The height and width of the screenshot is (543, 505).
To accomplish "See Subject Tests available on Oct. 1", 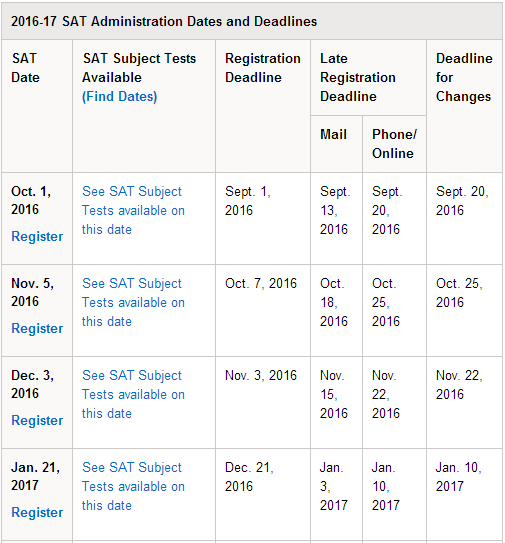I will (x=133, y=211).
